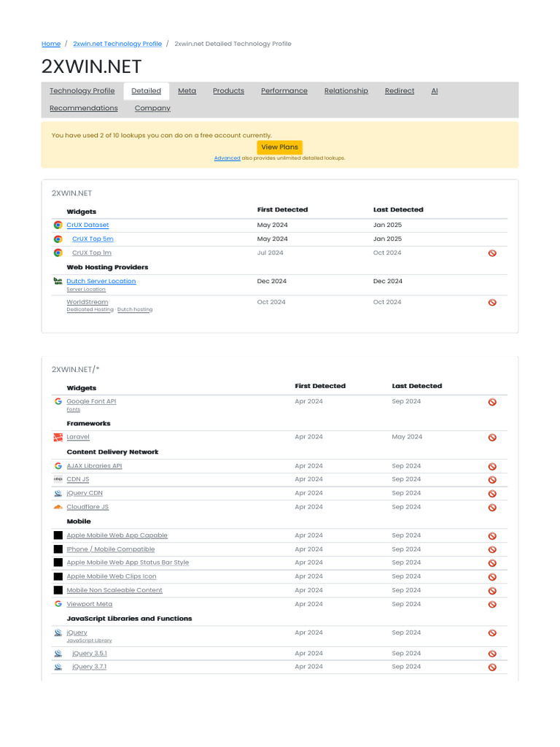This screenshot has width=560, height=747.
Task: Click the Google icon beside AJAX Libraries API
Action: click(58, 465)
